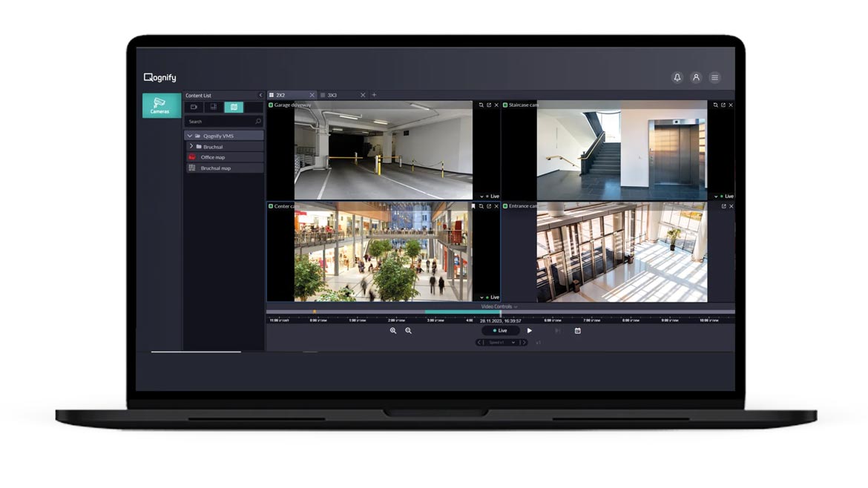
Task: Switch content list to camera view
Action: click(x=194, y=108)
